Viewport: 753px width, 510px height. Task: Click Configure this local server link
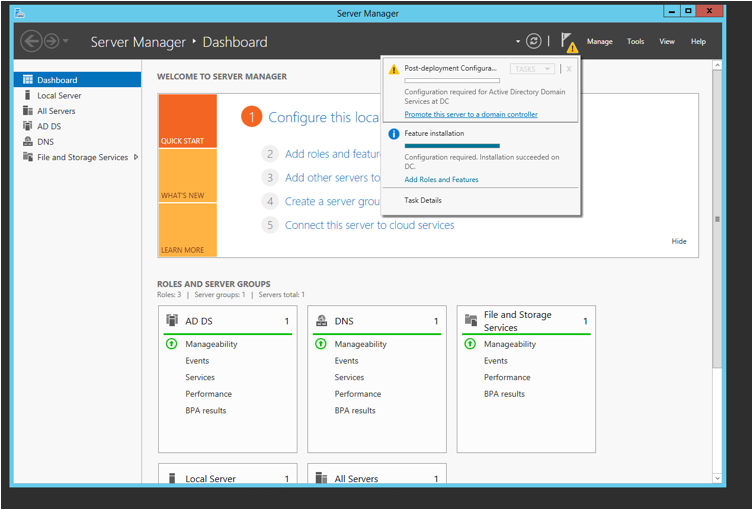324,117
